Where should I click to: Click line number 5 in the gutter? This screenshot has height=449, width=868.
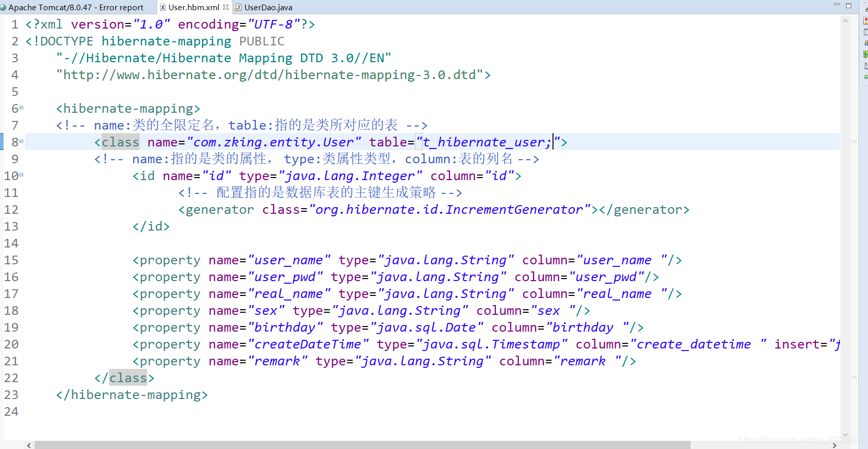[15, 91]
